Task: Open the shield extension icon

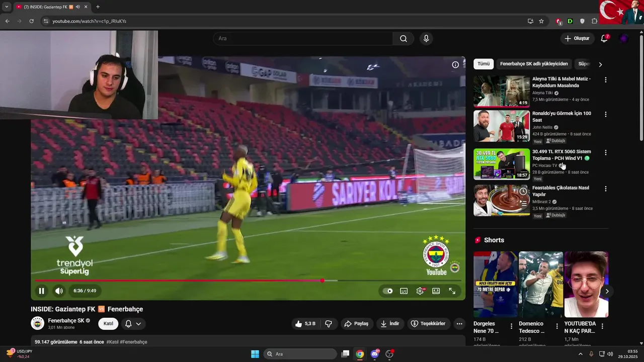Action: pyautogui.click(x=582, y=21)
